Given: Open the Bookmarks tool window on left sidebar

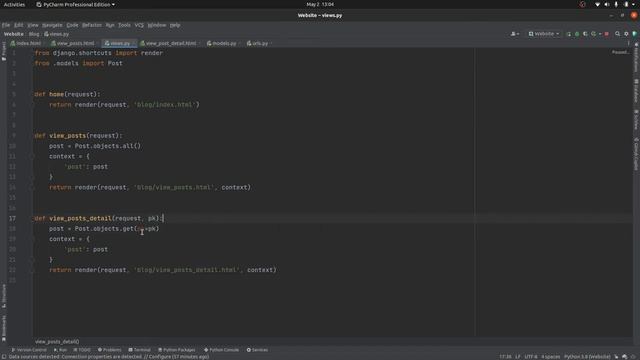Looking at the screenshot, I should pos(4,328).
